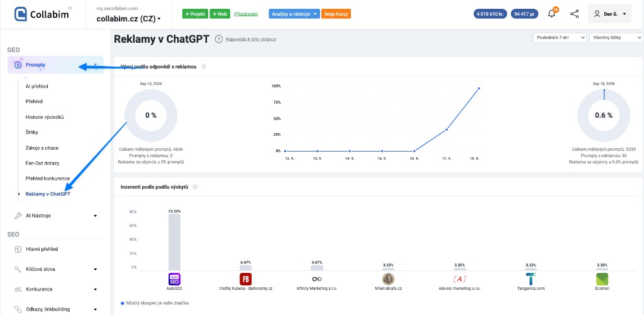The width and height of the screenshot is (644, 315).
Task: Click the 16. 9. data point on line chart
Action: (x=414, y=151)
